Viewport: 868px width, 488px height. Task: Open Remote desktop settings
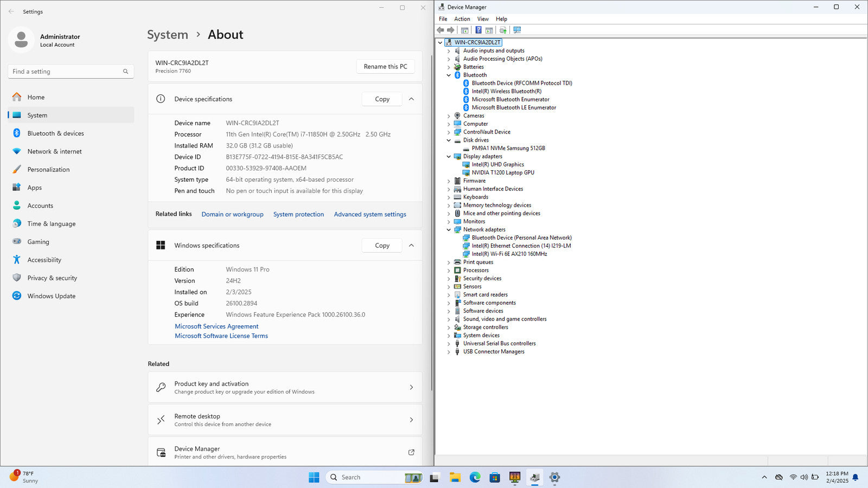[285, 420]
